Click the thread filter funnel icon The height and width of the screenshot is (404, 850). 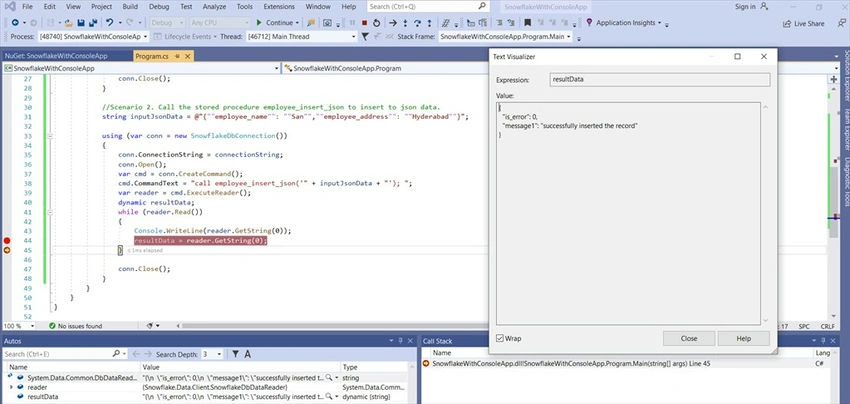pyautogui.click(x=365, y=36)
